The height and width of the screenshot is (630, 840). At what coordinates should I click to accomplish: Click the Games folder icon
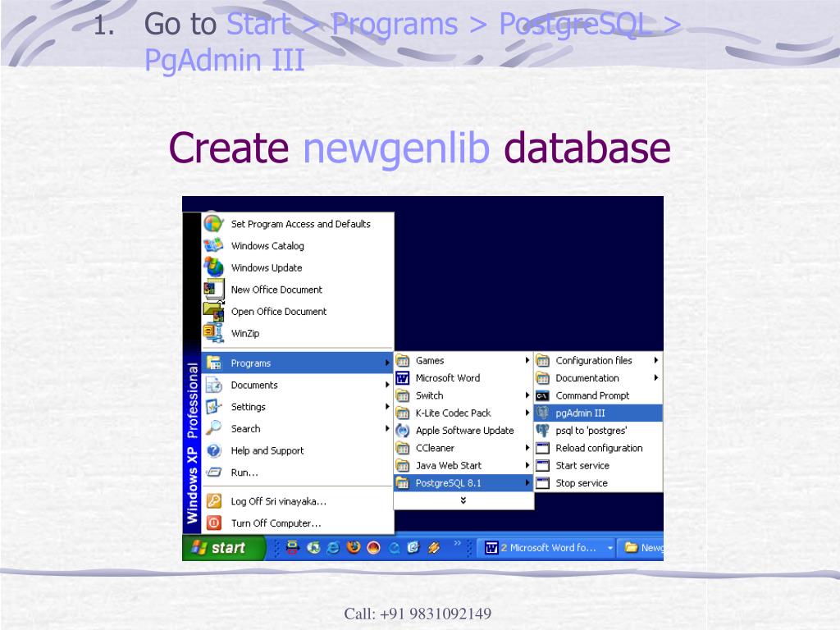point(402,361)
